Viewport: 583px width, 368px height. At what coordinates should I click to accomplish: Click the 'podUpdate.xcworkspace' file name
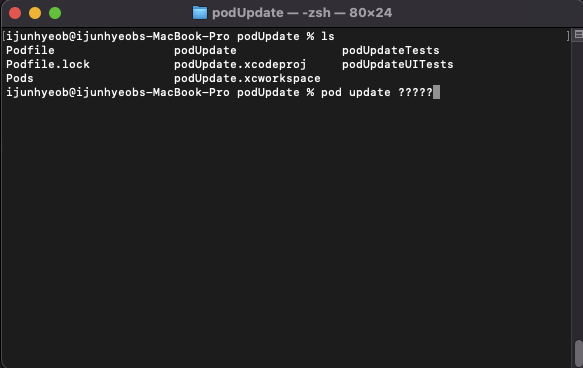pos(247,78)
